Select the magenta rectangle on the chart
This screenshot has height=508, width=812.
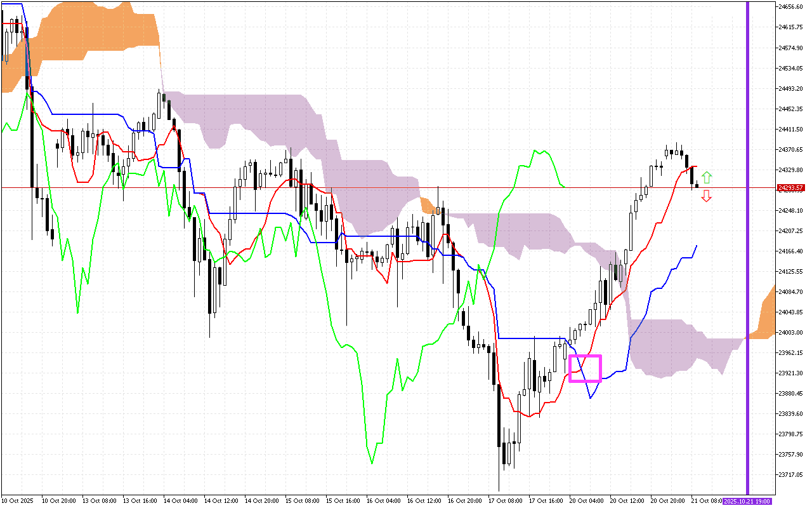coord(585,368)
